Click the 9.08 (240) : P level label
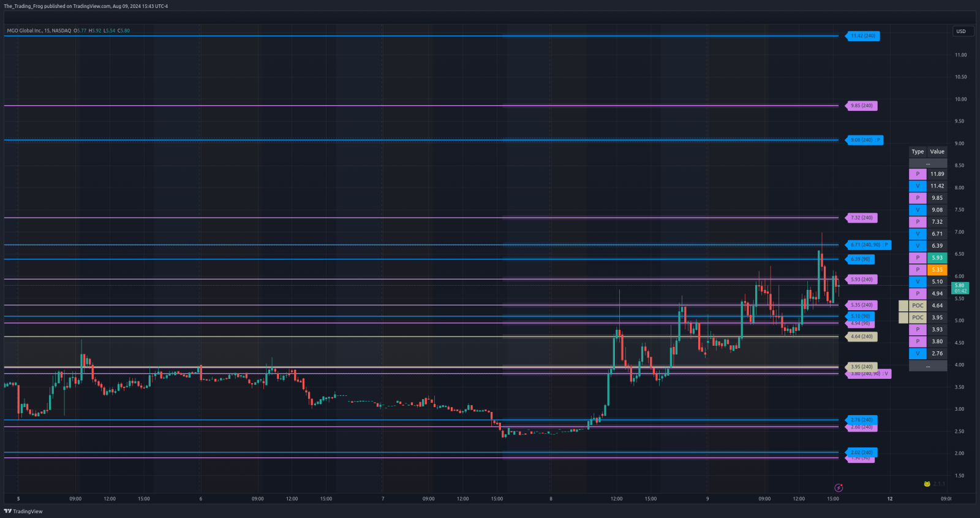This screenshot has width=980, height=518. [x=864, y=140]
